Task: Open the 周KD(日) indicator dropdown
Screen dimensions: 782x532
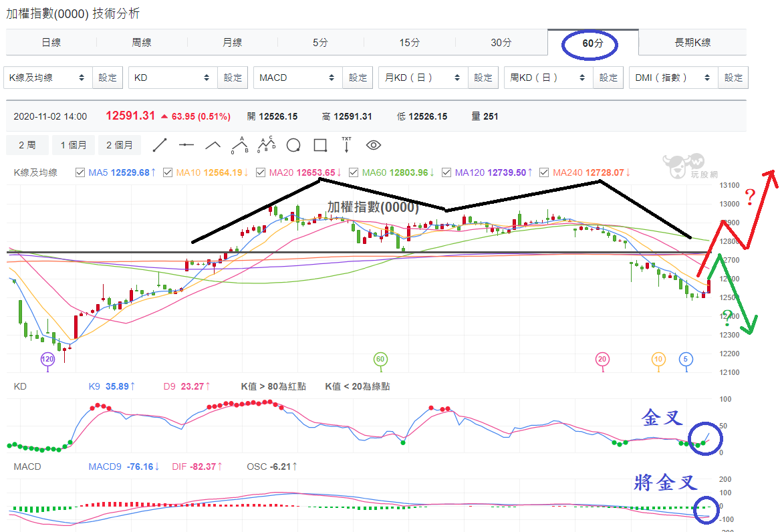Action: click(549, 78)
